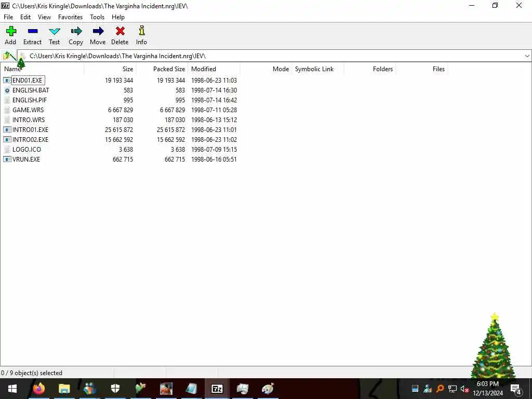Image resolution: width=532 pixels, height=399 pixels.
Task: Click the Folders column header
Action: click(x=370, y=69)
